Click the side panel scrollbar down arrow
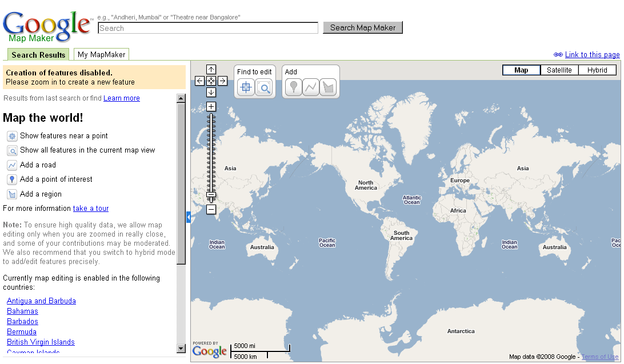Screen dimensions: 624x364 point(181,349)
